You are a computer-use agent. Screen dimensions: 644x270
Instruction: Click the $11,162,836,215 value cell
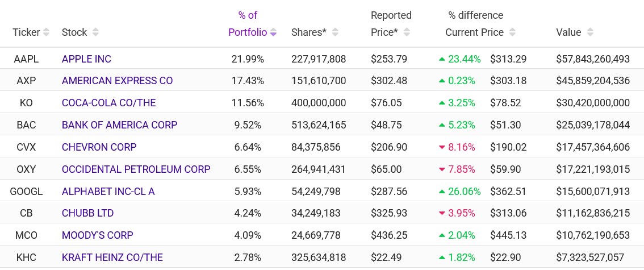[x=593, y=213]
